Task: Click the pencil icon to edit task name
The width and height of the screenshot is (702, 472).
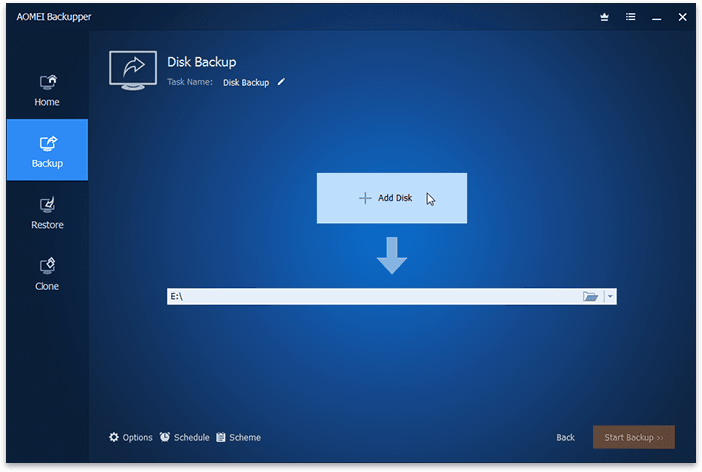Action: 281,82
